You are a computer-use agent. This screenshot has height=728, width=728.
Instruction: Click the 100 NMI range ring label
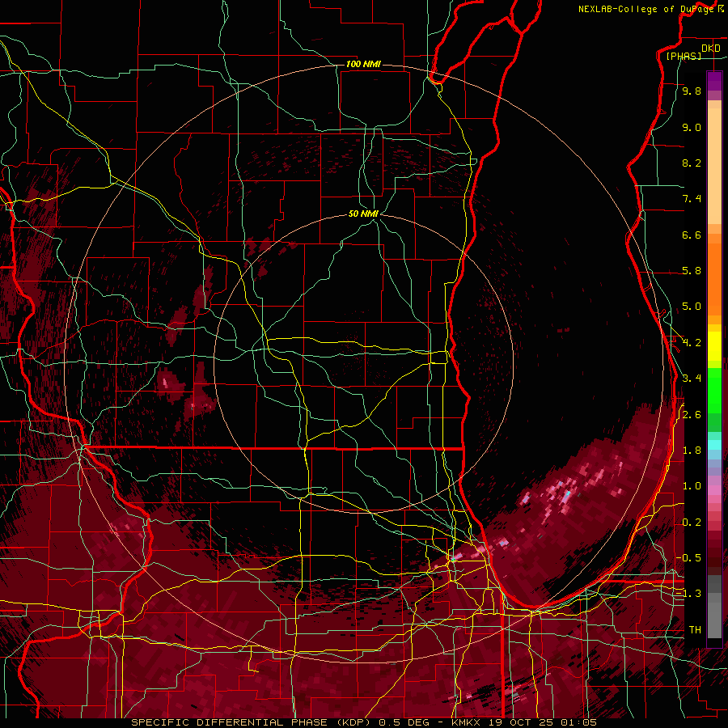coord(363,64)
